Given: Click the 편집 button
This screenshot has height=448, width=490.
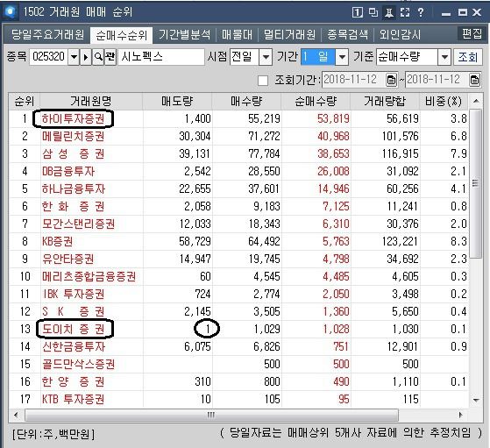Looking at the screenshot, I should [x=472, y=33].
